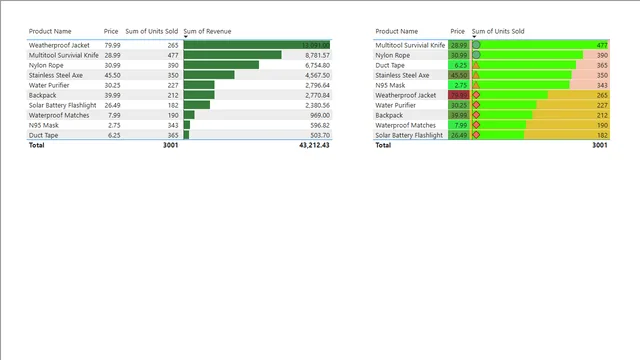The width and height of the screenshot is (640, 360).
Task: Select Waterproof Matches in left table
Action: click(59, 115)
